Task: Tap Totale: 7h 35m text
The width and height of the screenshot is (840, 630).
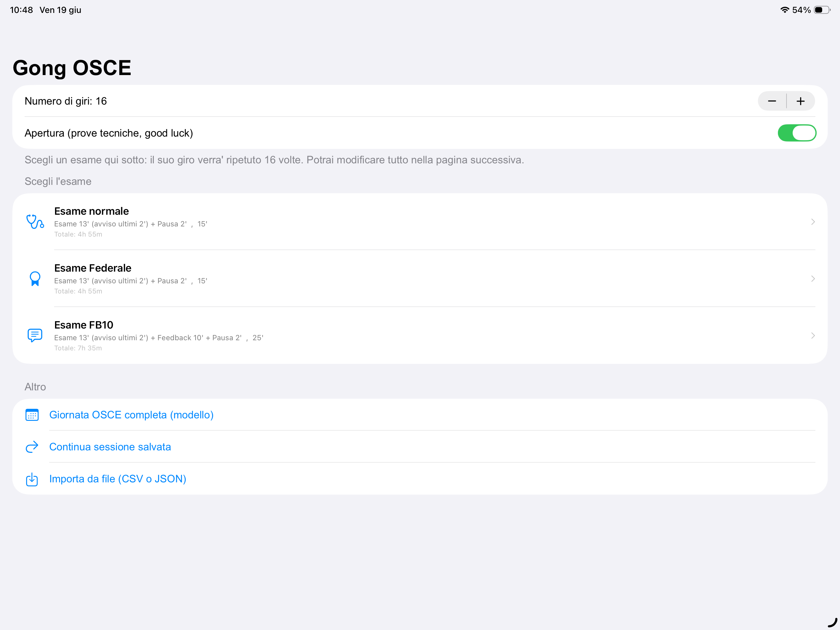Action: tap(78, 348)
